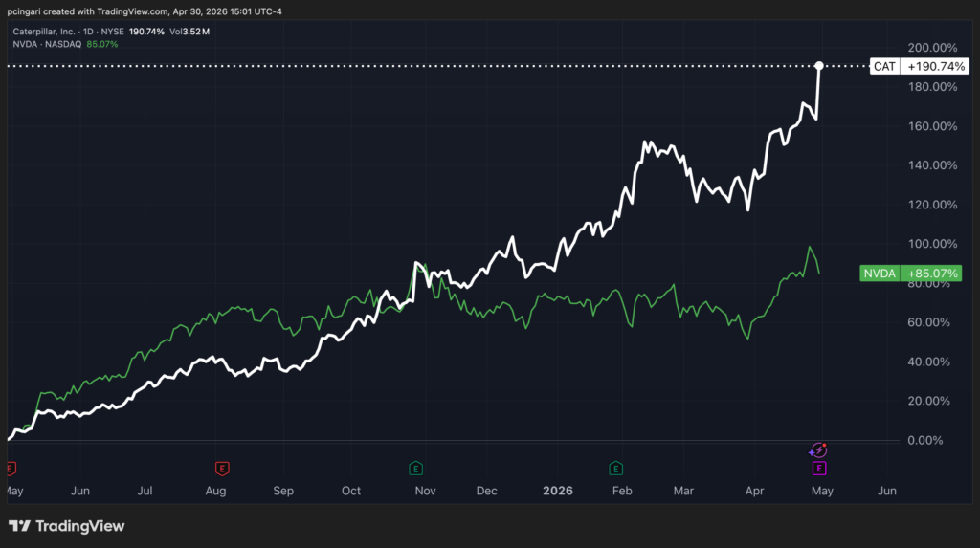Click the lightning bolt event icon near May
The width and height of the screenshot is (980, 548).
(x=818, y=449)
